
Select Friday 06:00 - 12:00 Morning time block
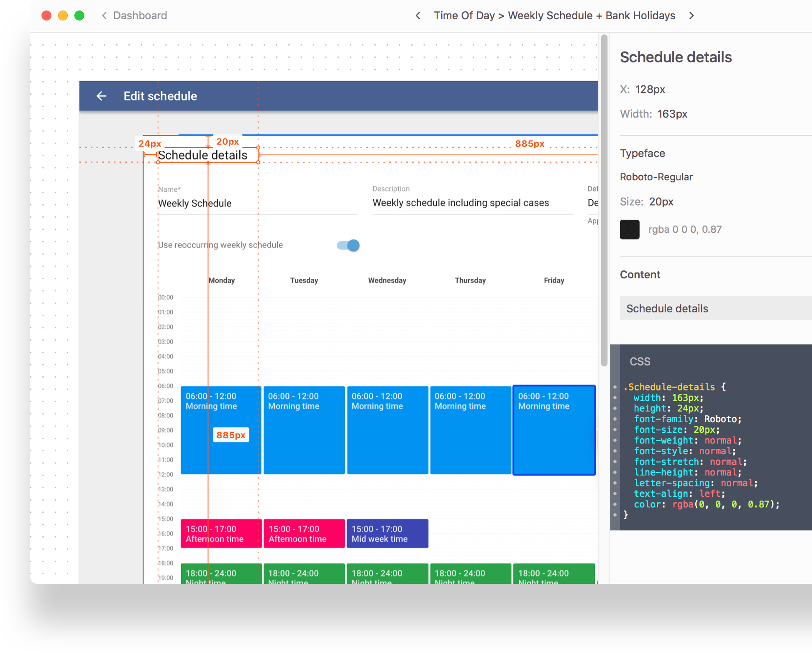tap(554, 430)
